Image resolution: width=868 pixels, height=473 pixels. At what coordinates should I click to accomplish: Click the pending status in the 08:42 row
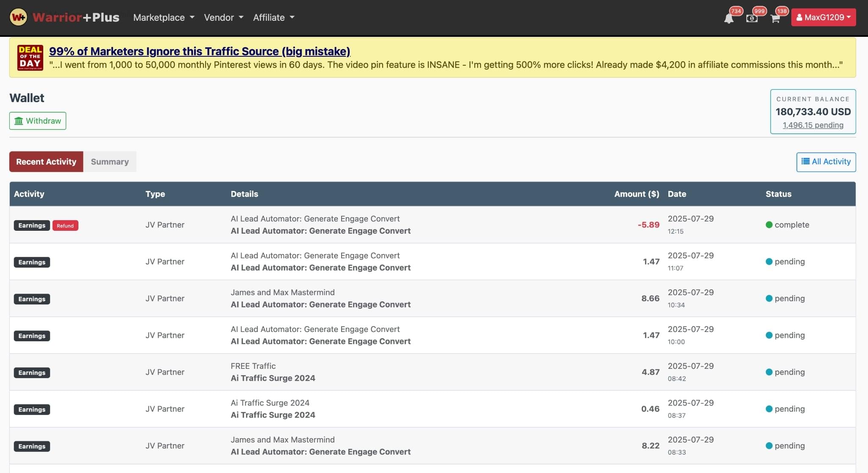tap(785, 372)
